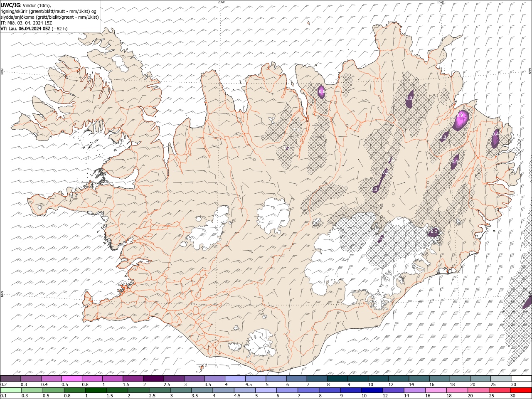Click the "0.2" legend label
The width and height of the screenshot is (532, 399).
pos(3,384)
